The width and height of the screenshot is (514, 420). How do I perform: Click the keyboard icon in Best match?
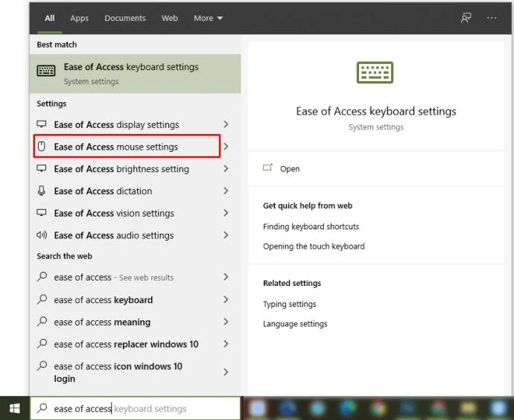[x=46, y=72]
